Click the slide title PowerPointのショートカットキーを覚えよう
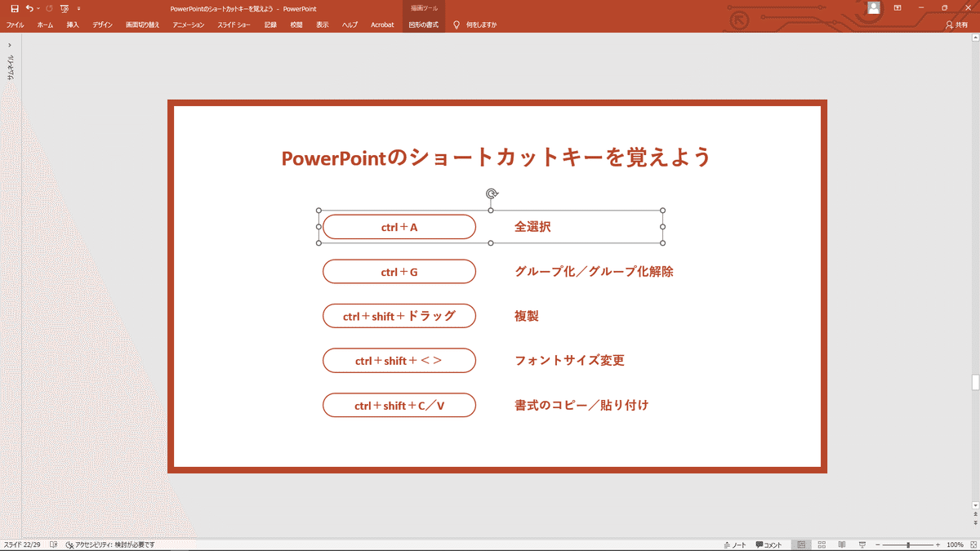The image size is (980, 551). pyautogui.click(x=497, y=158)
